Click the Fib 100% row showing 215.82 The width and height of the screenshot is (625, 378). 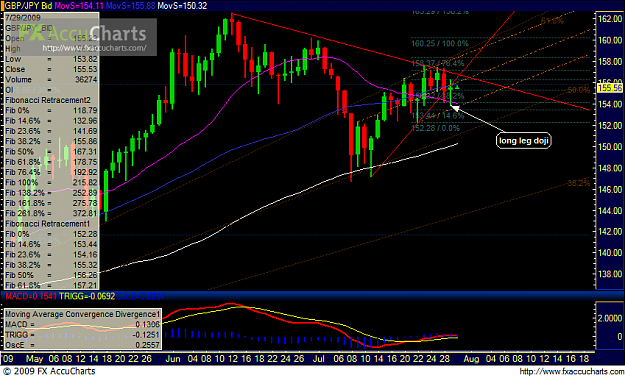click(51, 183)
